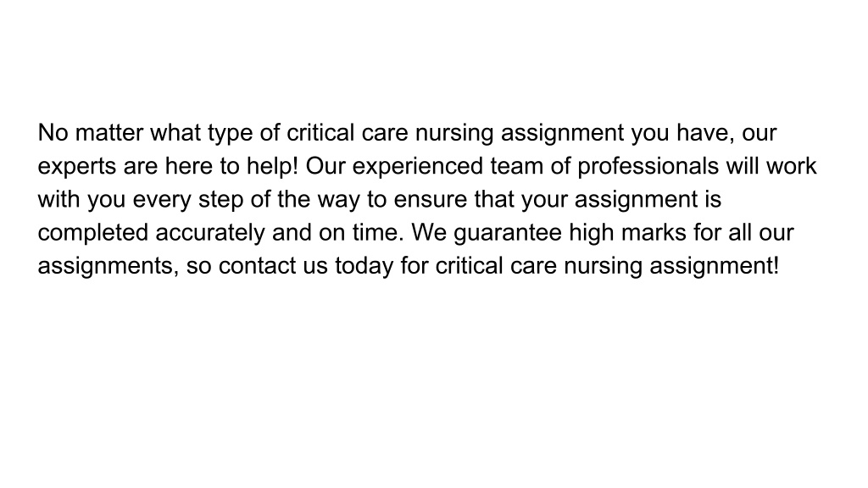Click the word "every" in the paragraph
Viewport: 868px width, 488px height.
[x=162, y=200]
